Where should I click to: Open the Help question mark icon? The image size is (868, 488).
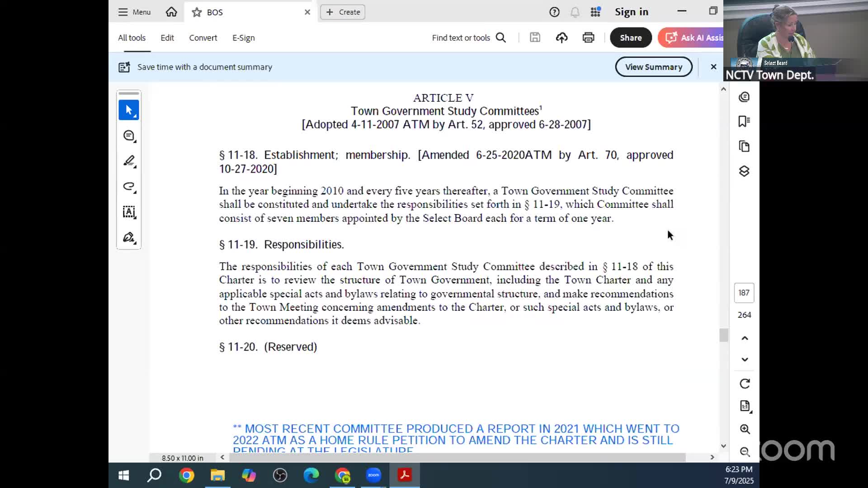[x=554, y=12]
